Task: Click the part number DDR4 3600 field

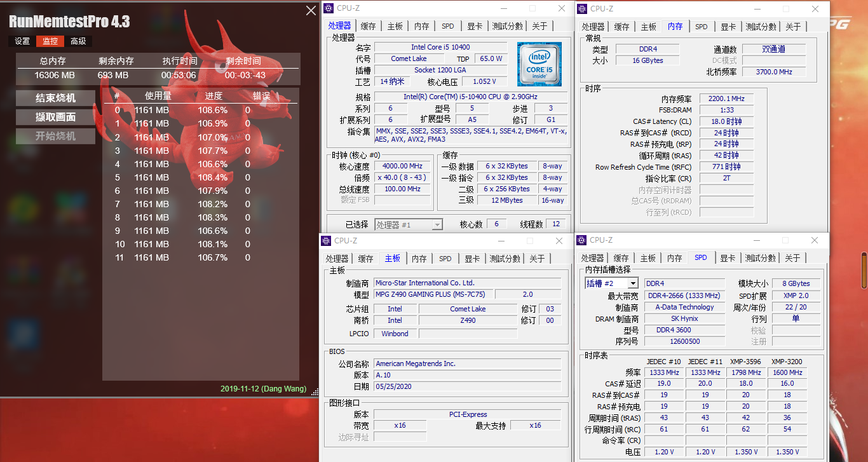Action: click(x=684, y=330)
